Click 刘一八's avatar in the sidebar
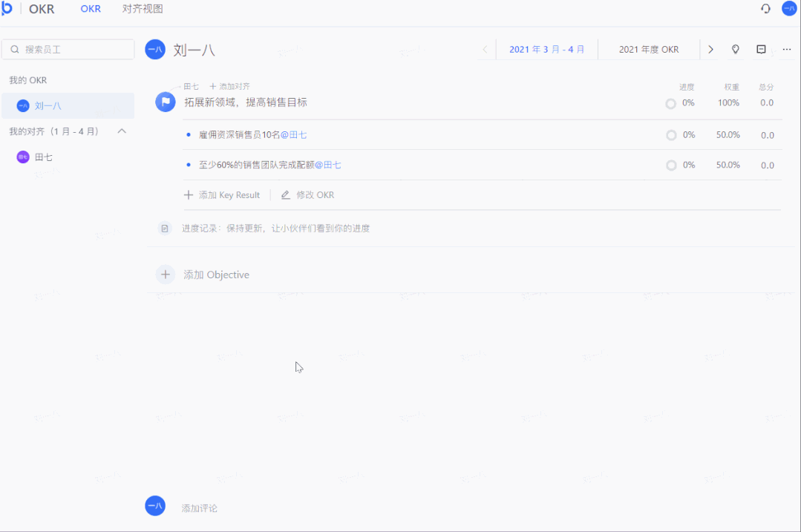 tap(22, 105)
